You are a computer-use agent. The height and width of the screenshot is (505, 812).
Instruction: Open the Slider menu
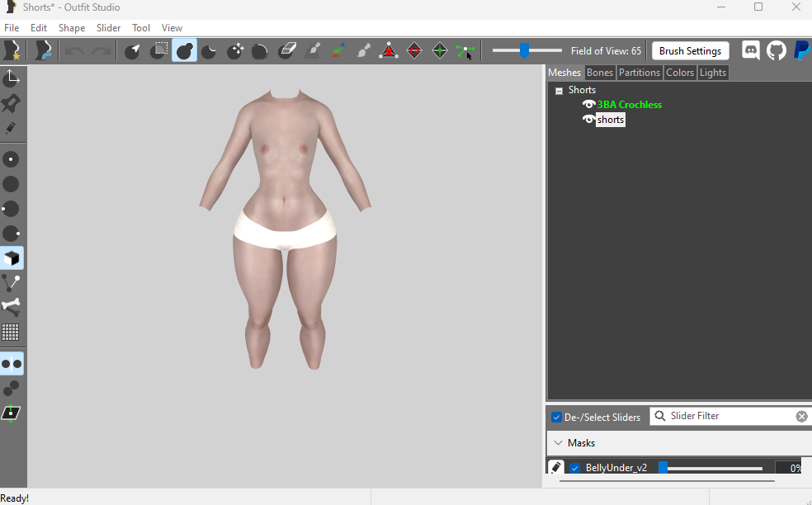click(108, 28)
